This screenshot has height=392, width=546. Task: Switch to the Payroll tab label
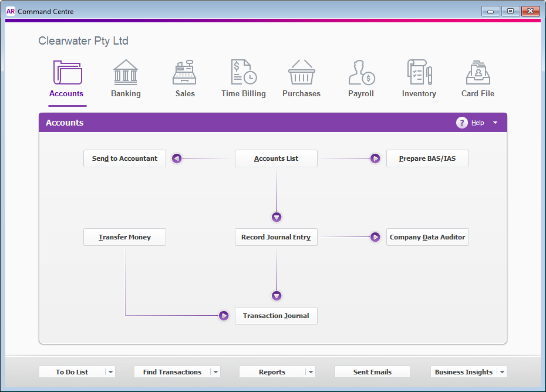(x=360, y=94)
